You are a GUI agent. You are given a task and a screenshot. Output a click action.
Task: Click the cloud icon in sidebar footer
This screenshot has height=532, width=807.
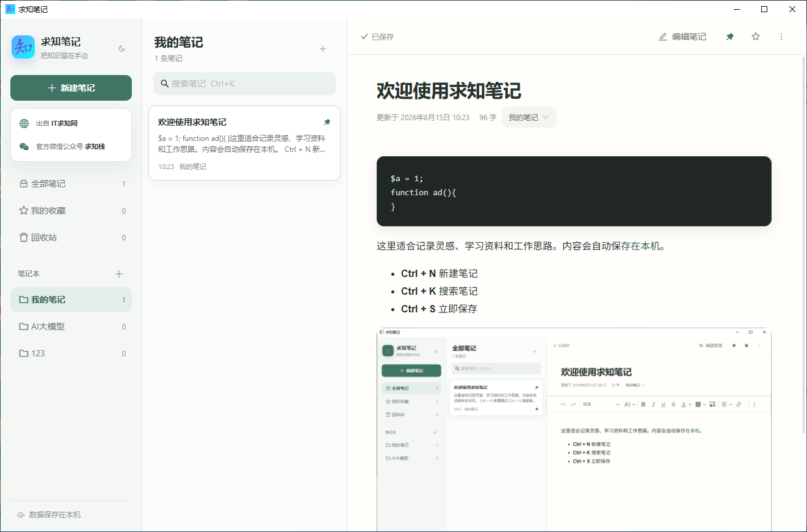click(21, 515)
